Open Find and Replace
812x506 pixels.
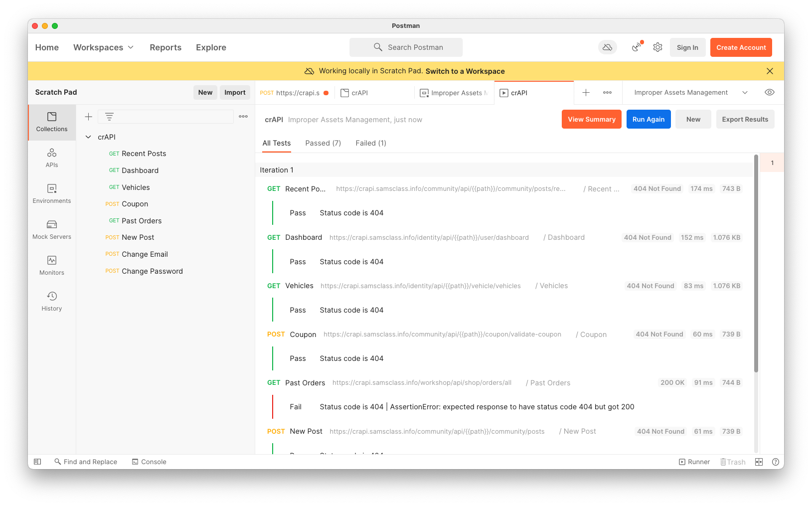coord(86,462)
